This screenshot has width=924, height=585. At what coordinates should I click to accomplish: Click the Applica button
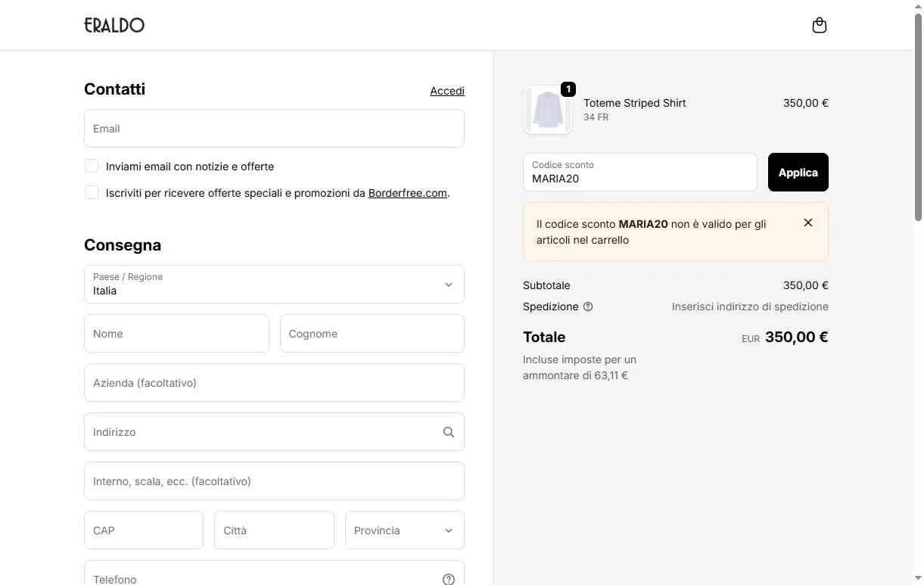[798, 172]
